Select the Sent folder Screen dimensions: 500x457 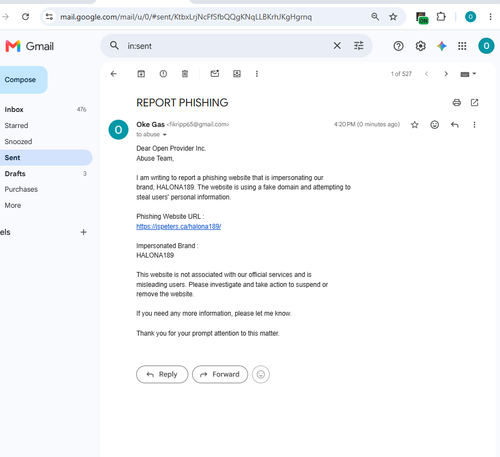45,158
